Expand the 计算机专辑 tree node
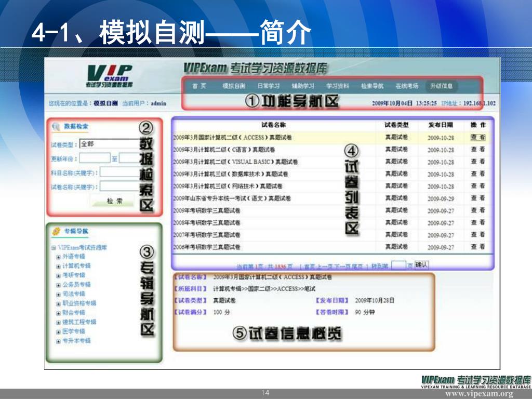Viewport: 532px width, 399px height. 58,267
